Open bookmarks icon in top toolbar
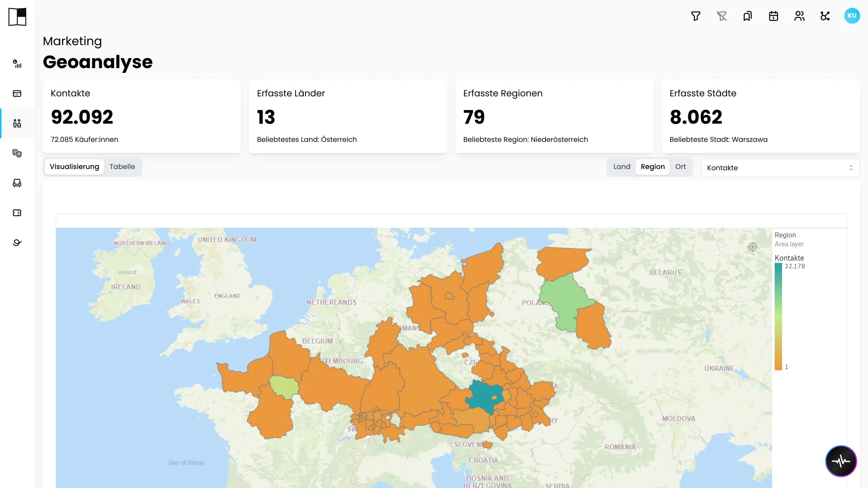Image resolution: width=868 pixels, height=488 pixels. coord(747,16)
